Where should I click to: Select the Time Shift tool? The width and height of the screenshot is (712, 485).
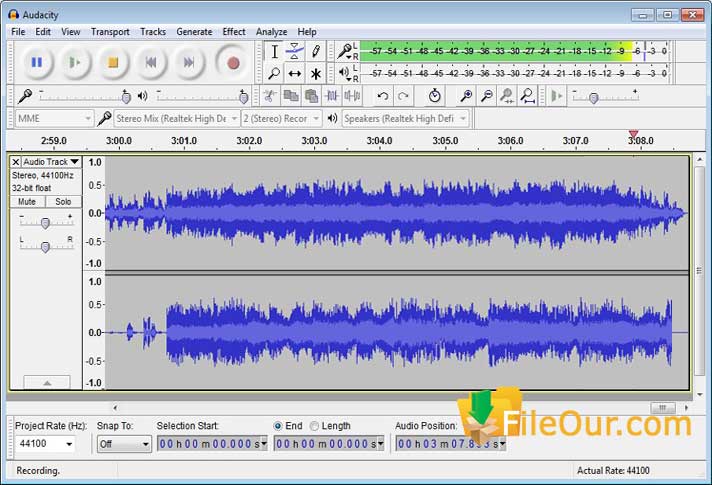[x=295, y=73]
